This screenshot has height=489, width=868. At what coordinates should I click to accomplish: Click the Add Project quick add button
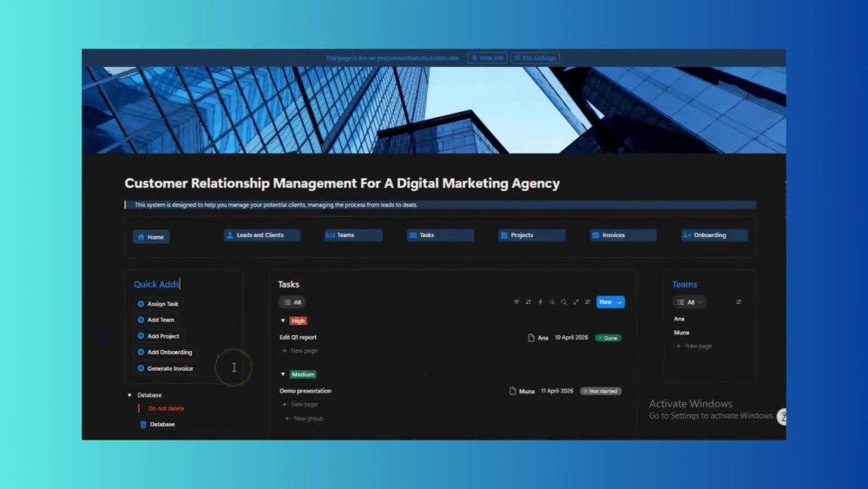click(158, 336)
